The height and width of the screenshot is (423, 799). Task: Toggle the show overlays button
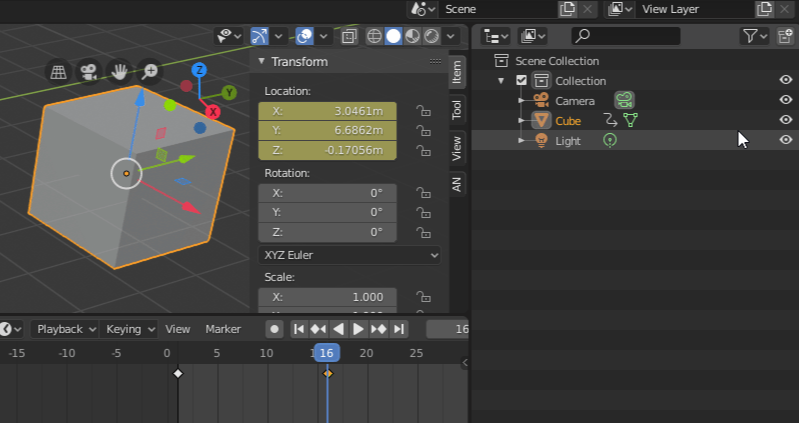point(305,36)
